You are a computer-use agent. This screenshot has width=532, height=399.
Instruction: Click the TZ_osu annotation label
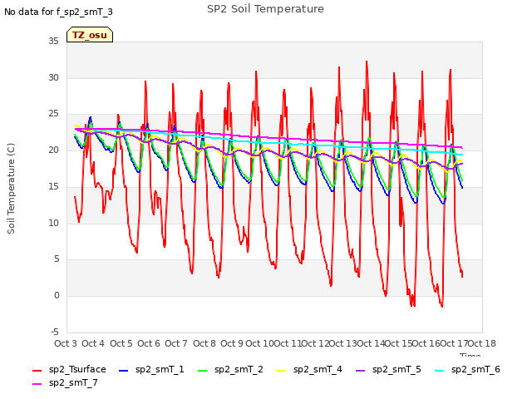coord(90,35)
